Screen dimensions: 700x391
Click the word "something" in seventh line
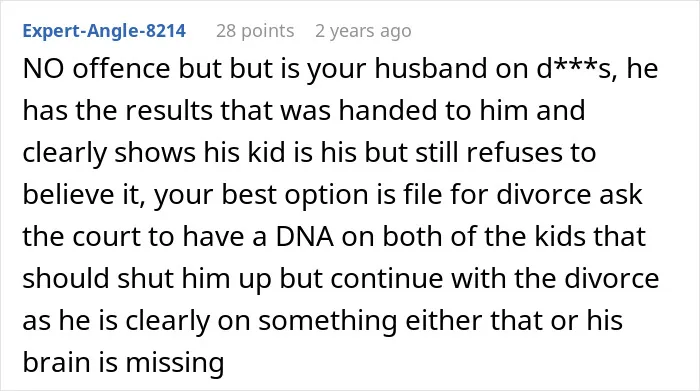pos(328,322)
